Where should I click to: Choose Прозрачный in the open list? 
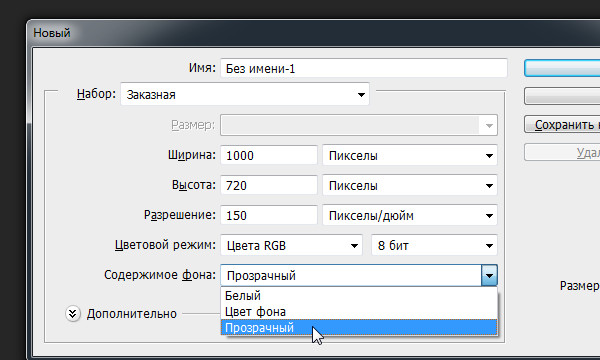click(x=359, y=327)
